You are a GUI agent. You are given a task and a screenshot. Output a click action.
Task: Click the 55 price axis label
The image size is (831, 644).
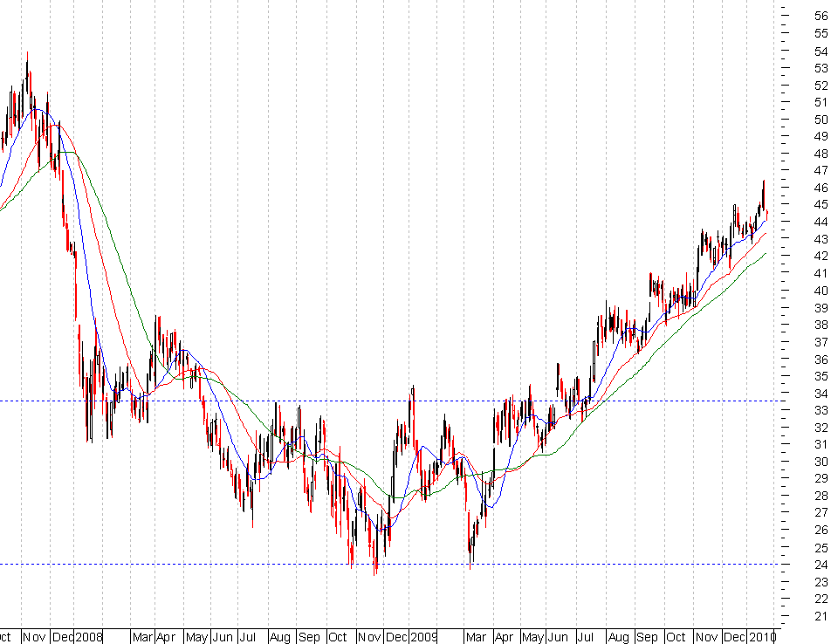tap(821, 34)
